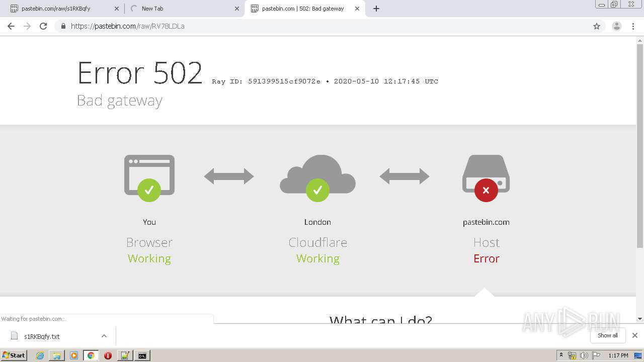
Task: Click the scrollbar up arrow
Action: pyautogui.click(x=640, y=40)
